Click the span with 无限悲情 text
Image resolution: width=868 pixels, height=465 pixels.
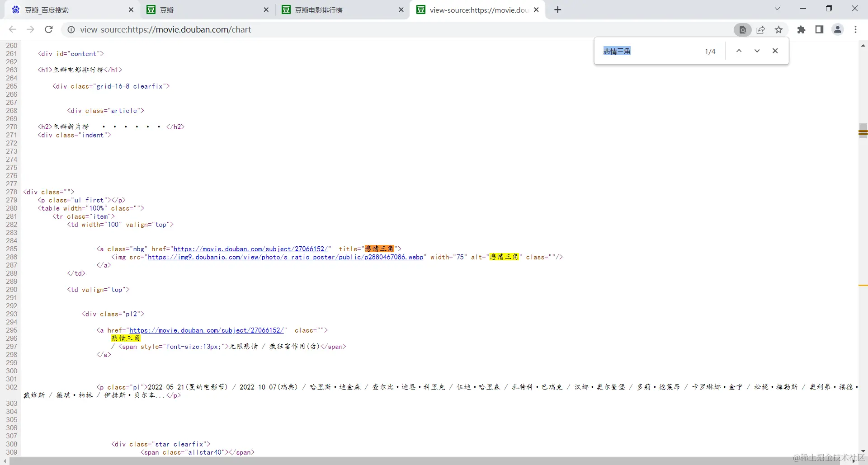click(x=232, y=347)
